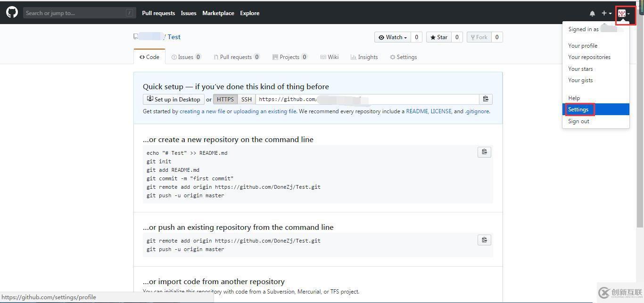The width and height of the screenshot is (644, 303).
Task: Switch to the repository Issues tab
Action: [x=186, y=57]
